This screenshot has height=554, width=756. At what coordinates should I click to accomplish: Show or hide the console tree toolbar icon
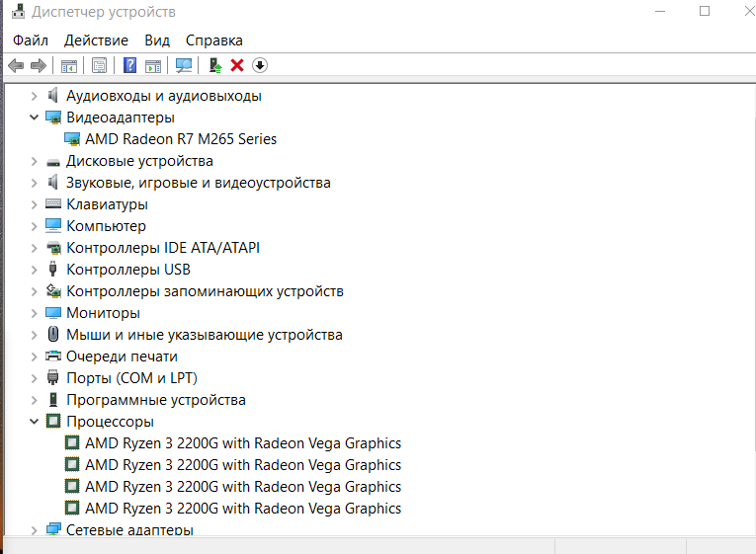[69, 65]
